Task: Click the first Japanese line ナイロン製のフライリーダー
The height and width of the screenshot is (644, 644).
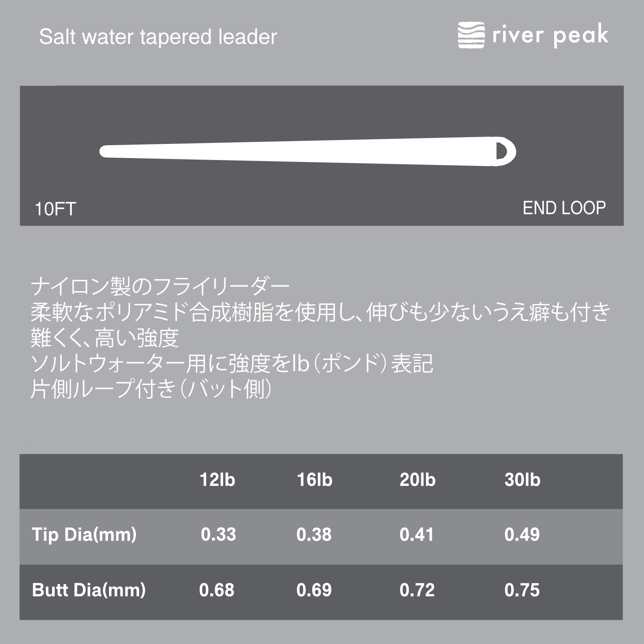Action: pos(160,286)
